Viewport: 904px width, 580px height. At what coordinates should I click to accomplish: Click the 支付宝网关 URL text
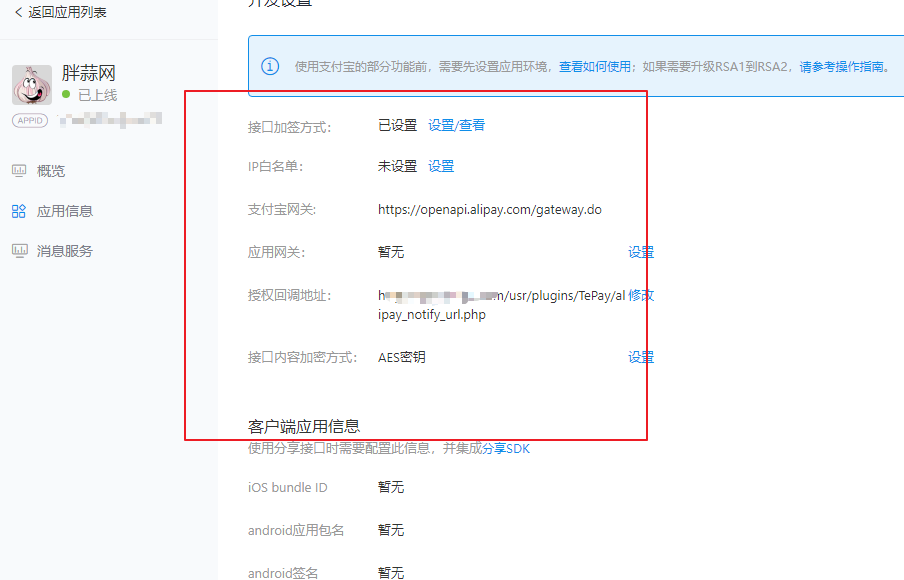[489, 210]
